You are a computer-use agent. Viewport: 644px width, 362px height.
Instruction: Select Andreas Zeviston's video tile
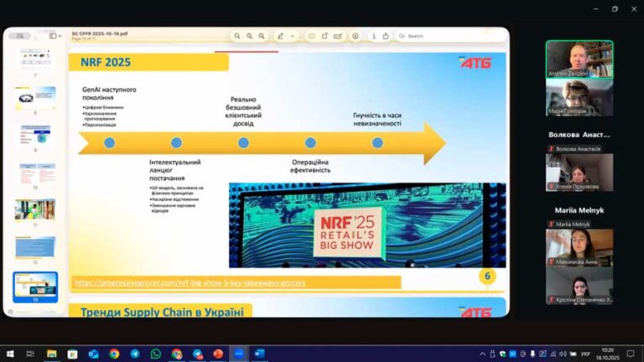(579, 59)
